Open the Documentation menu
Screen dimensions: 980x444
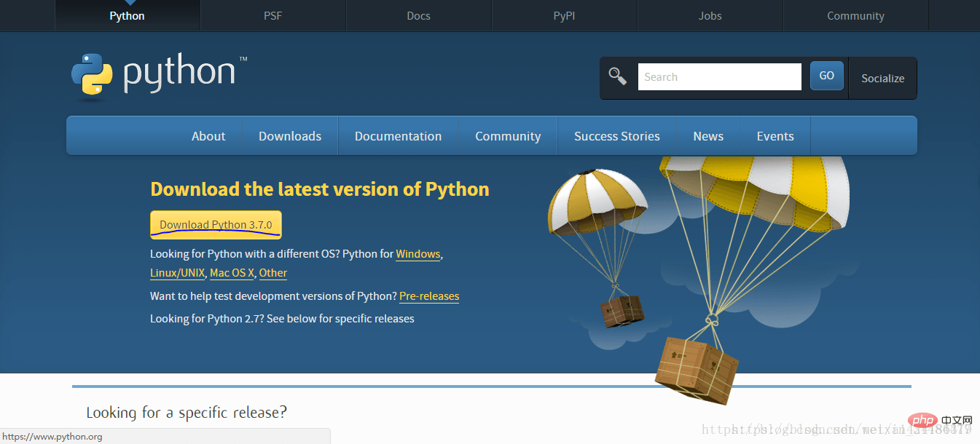[399, 136]
